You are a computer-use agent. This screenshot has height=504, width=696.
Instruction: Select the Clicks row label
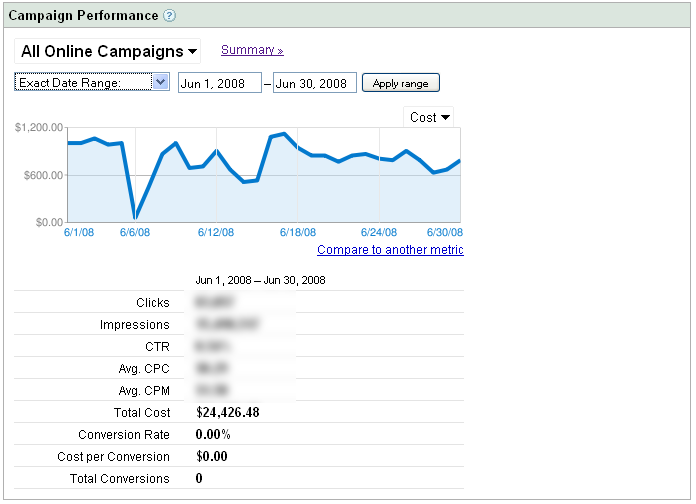[x=153, y=303]
